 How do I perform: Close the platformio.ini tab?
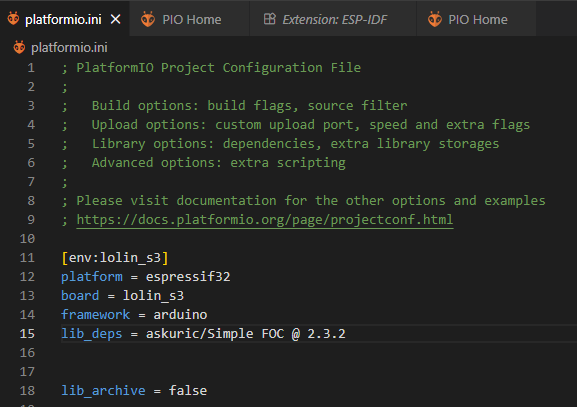[x=116, y=19]
